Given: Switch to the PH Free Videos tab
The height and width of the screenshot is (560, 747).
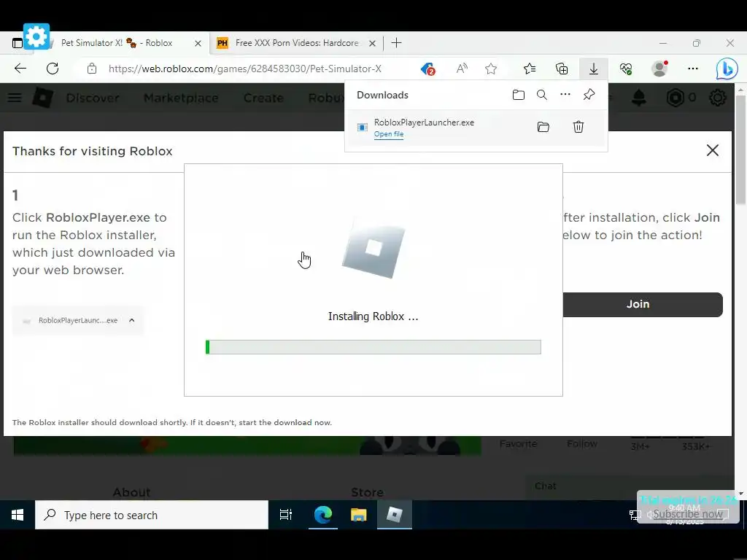Looking at the screenshot, I should click(296, 43).
